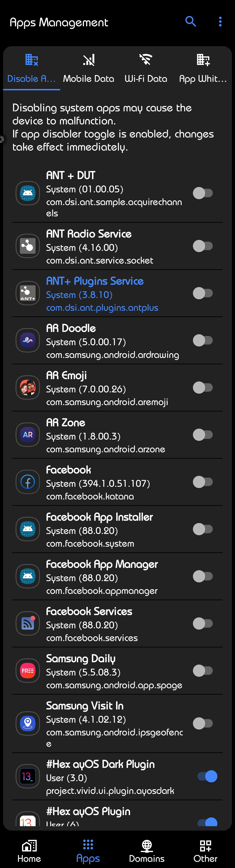Tap the Facebook Services app icon
The image size is (235, 868).
coord(28,623)
